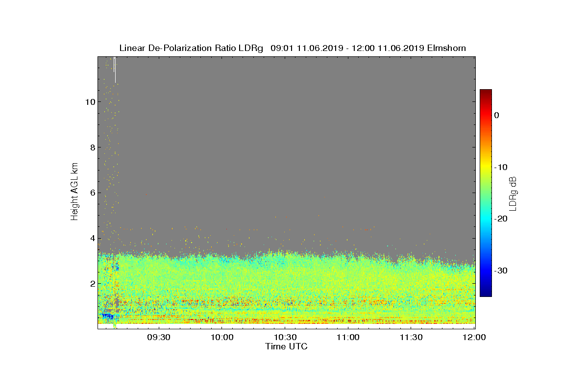Screen dimensions: 588x392
Task: Click the colorbar tick label '-30'
Action: coord(501,270)
